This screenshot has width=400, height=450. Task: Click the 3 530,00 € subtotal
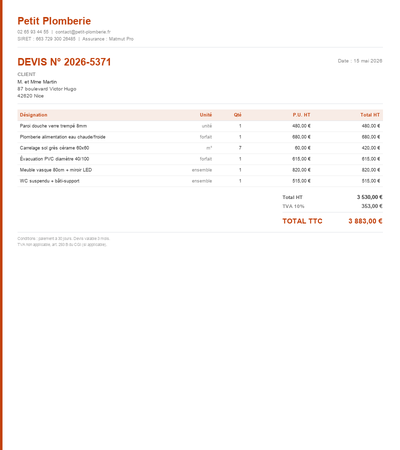point(370,197)
